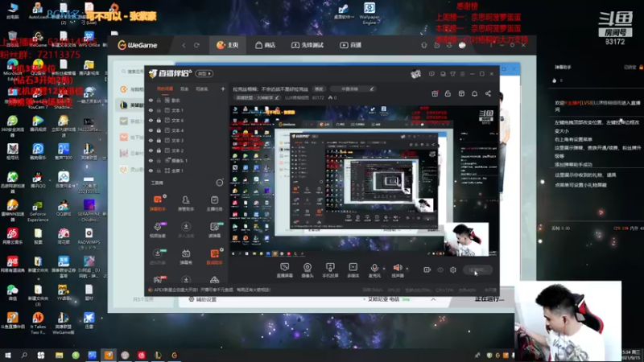The height and width of the screenshot is (362, 644).
Task: Open the mode pill beside 直播伴侣 logo
Action: (x=204, y=73)
